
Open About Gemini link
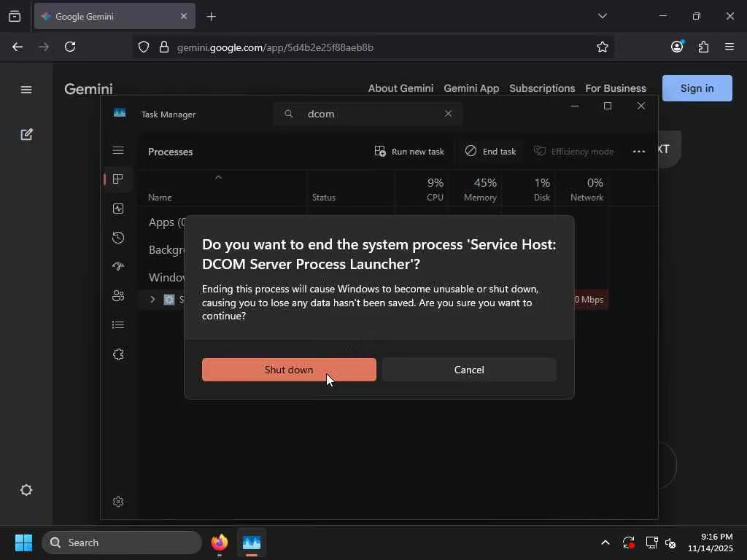click(400, 88)
